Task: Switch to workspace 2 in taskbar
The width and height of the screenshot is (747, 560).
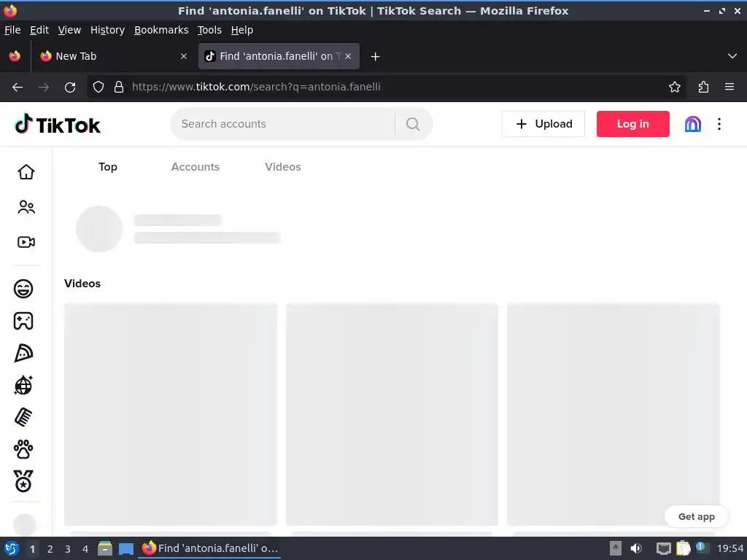Action: pos(50,549)
